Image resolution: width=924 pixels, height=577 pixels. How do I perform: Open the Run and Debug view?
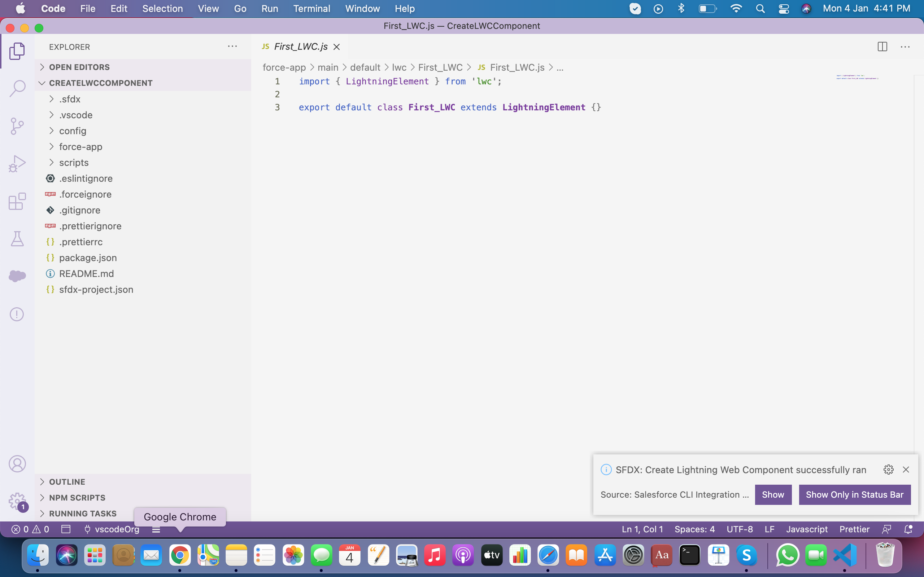click(x=17, y=164)
